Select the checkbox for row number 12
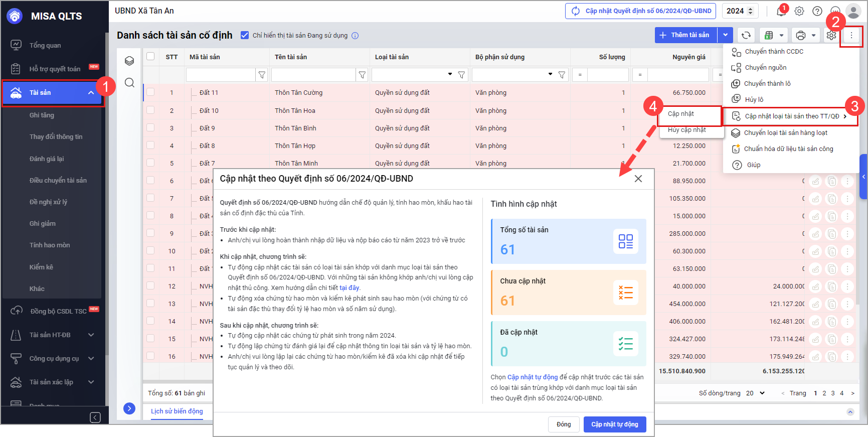 pos(150,285)
